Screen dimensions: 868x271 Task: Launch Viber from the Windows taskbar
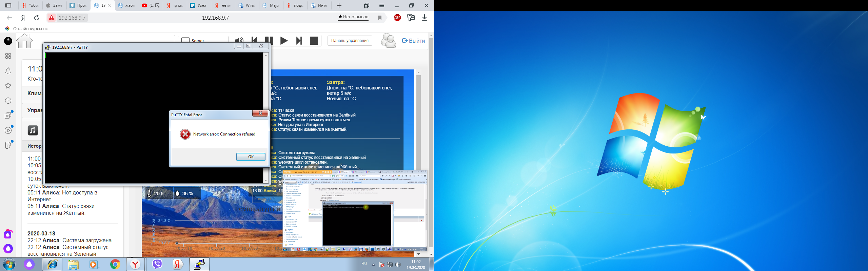[x=157, y=264]
